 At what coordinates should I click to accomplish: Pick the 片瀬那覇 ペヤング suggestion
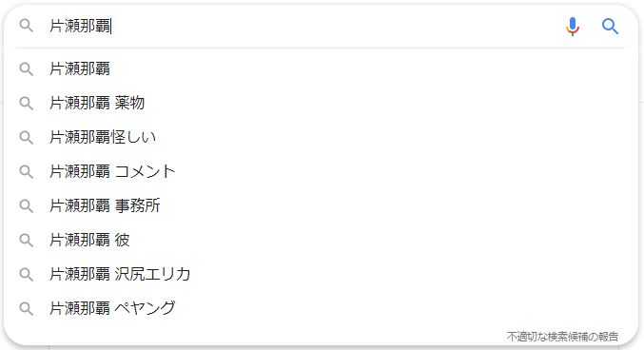(x=322, y=308)
